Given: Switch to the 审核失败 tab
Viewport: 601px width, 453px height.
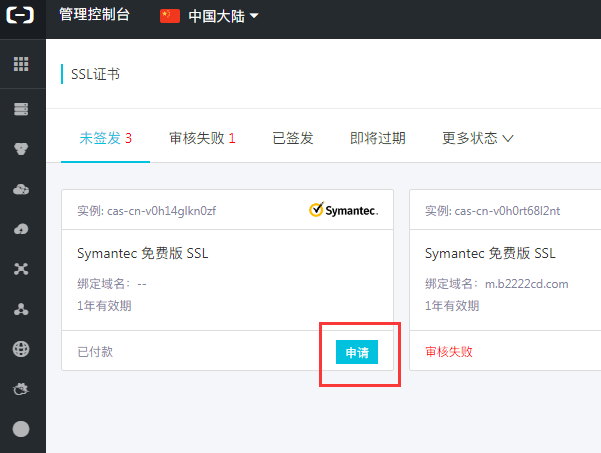Looking at the screenshot, I should pyautogui.click(x=202, y=138).
